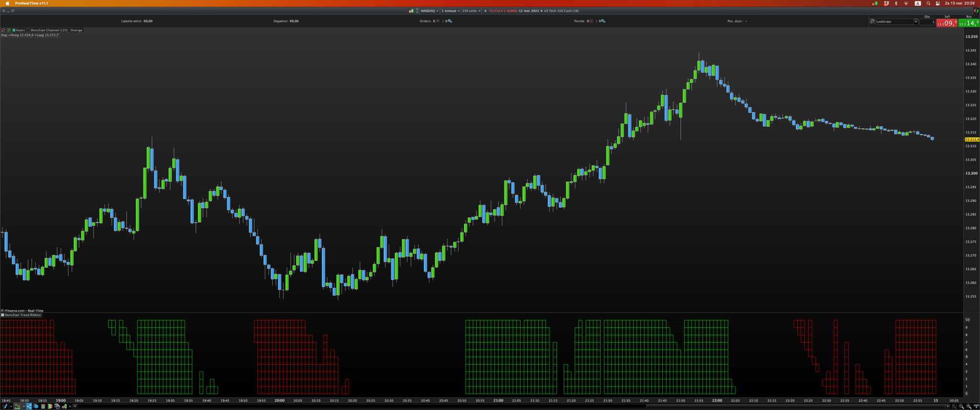Open the Apple menu
The width and height of the screenshot is (980, 410).
(7, 3)
